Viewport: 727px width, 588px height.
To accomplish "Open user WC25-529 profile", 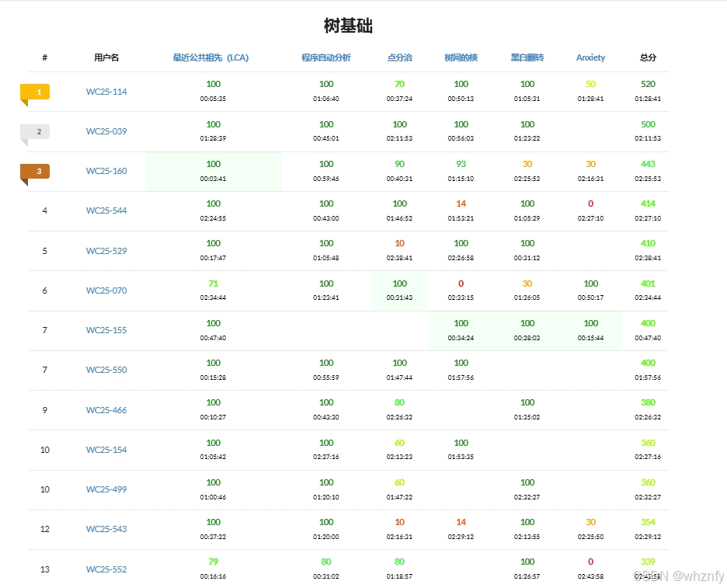I will tap(106, 251).
